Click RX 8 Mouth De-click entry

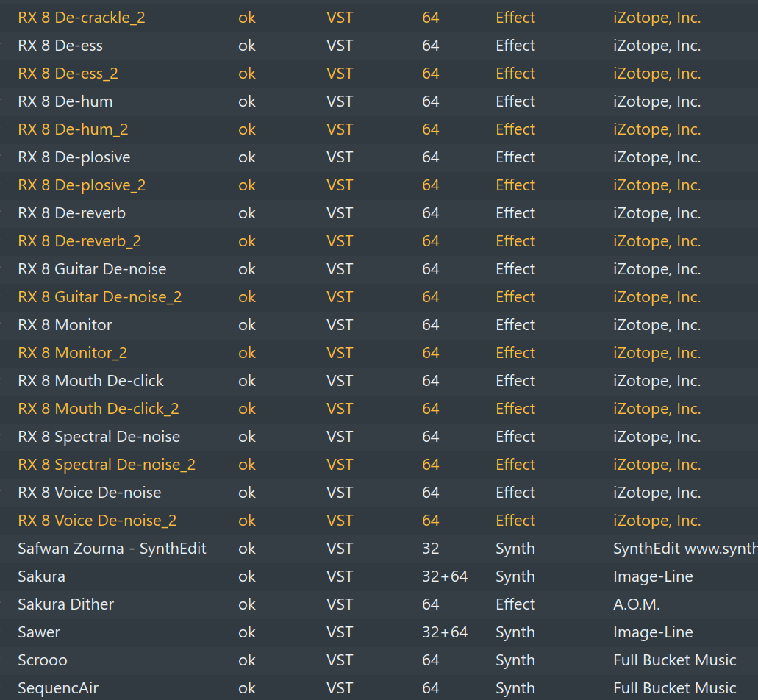pos(90,381)
